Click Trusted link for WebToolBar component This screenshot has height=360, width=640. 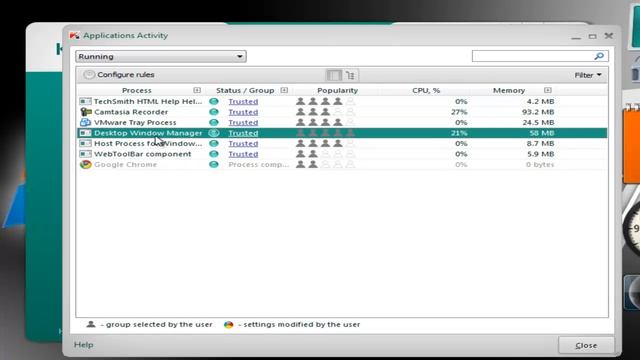[243, 154]
